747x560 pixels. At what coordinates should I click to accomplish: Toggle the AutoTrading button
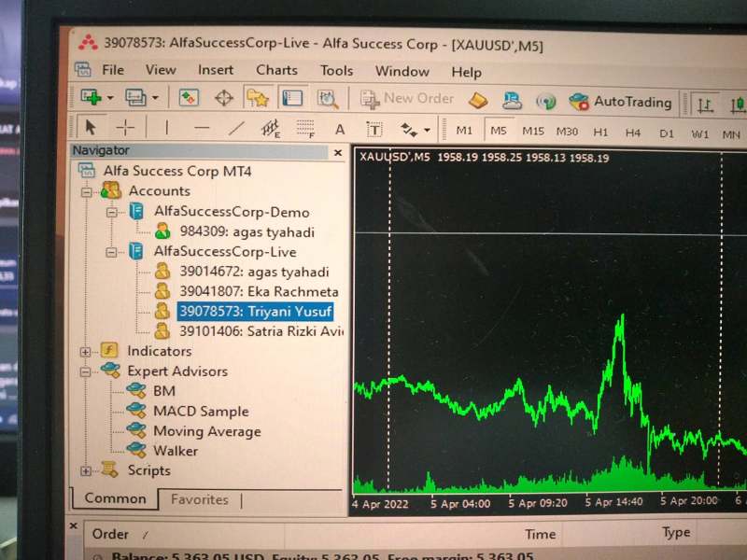point(621,102)
